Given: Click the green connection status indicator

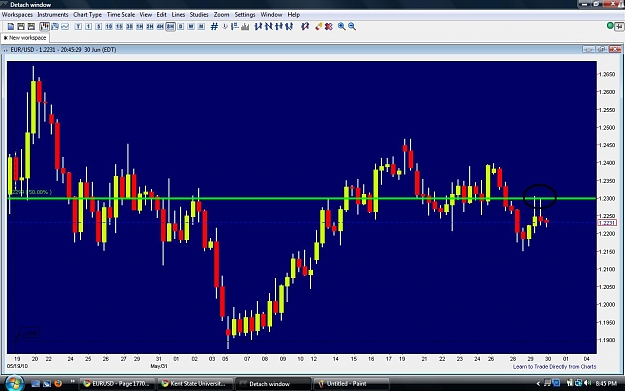Looking at the screenshot, I should 610,26.
